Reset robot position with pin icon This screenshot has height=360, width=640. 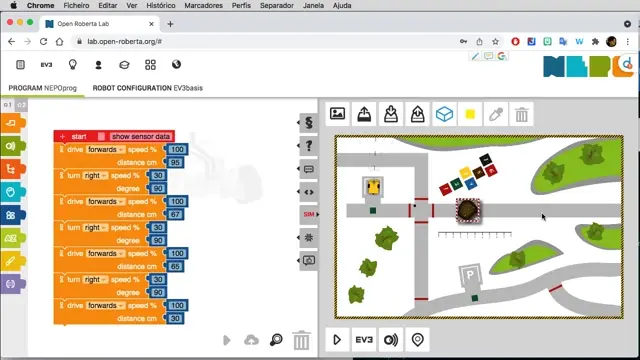coord(417,340)
